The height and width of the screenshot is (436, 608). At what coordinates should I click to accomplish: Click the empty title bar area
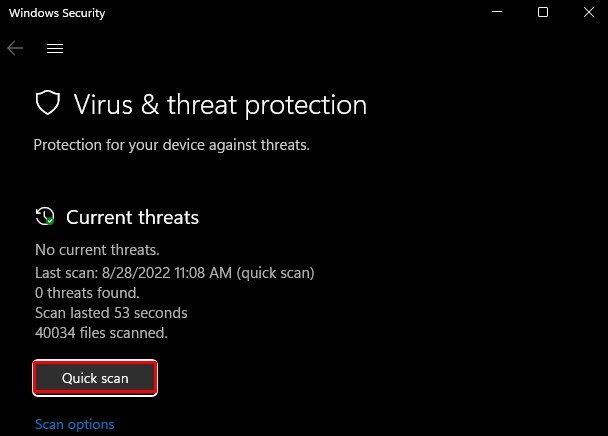click(295, 12)
